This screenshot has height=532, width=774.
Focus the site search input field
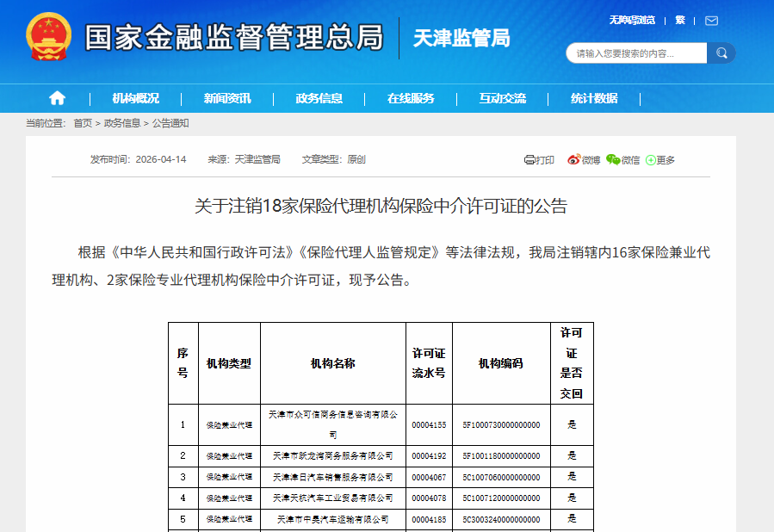pos(637,53)
